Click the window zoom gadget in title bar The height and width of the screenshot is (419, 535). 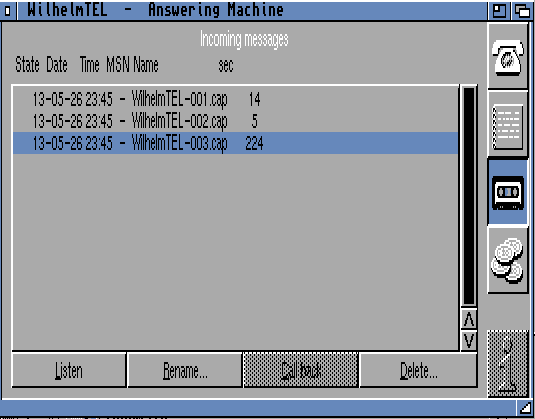(499, 11)
